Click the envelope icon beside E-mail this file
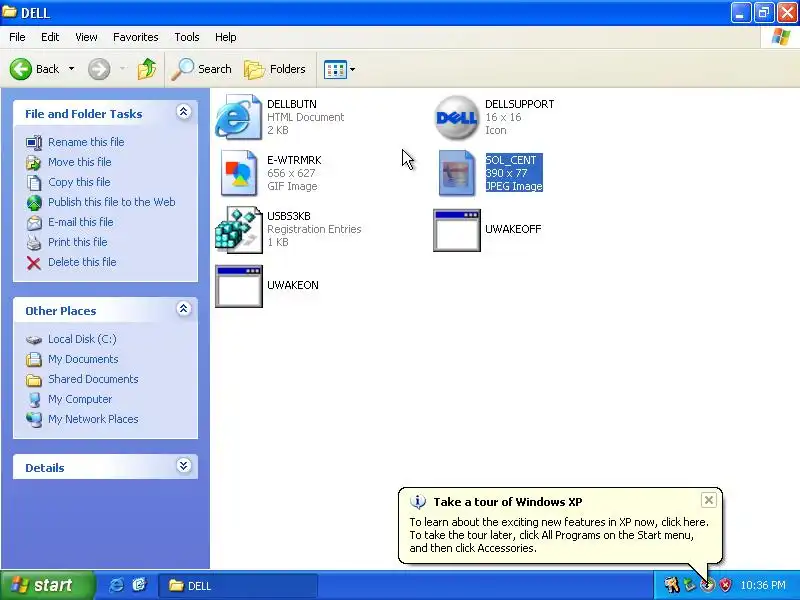 click(x=34, y=223)
